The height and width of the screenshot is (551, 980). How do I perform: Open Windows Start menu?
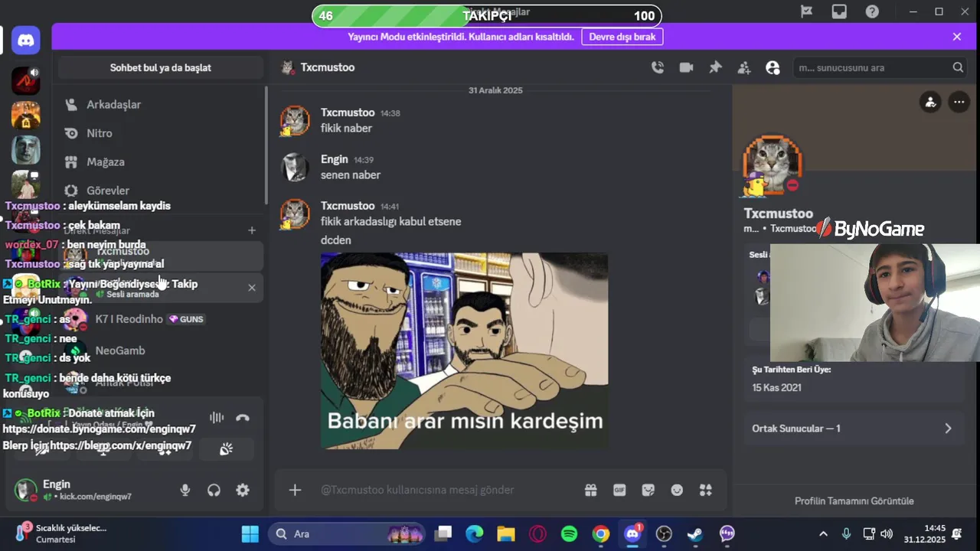tap(250, 533)
